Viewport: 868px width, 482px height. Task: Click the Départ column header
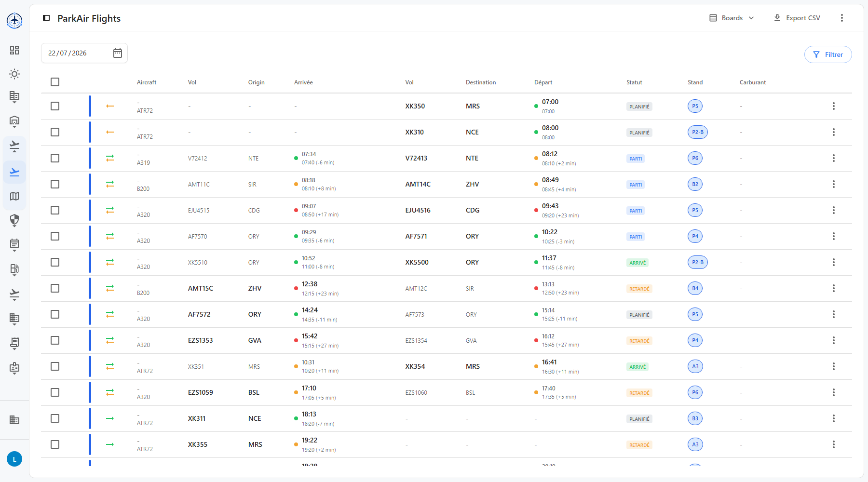[543, 82]
